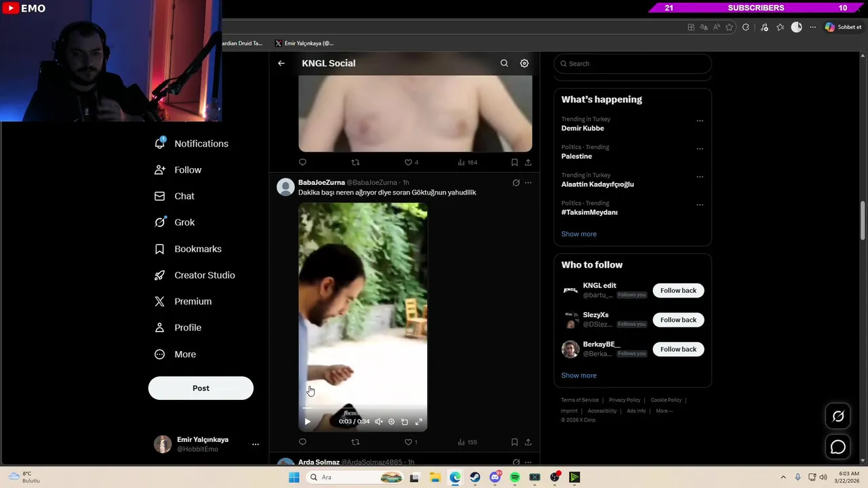Enter fullscreen on the video

click(x=418, y=422)
